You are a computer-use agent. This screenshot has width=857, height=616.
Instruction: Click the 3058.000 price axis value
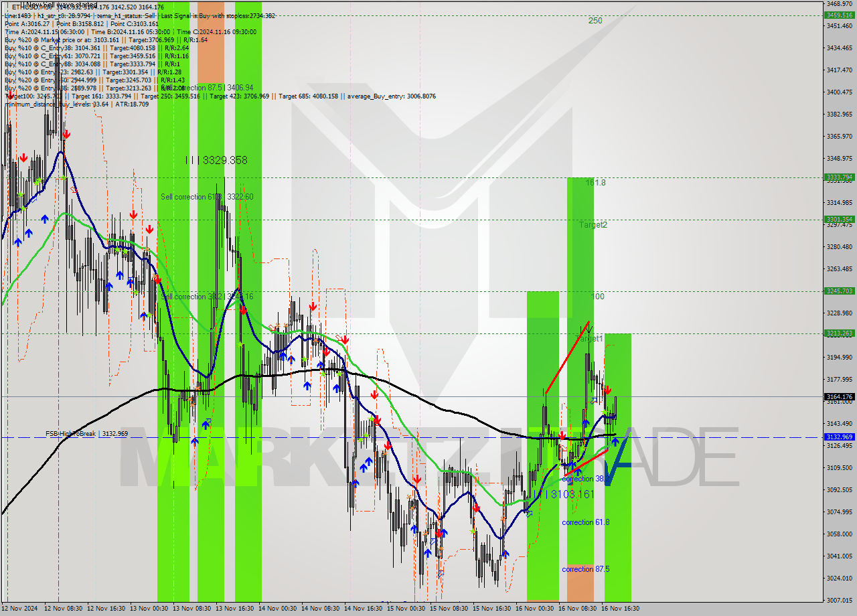(839, 534)
